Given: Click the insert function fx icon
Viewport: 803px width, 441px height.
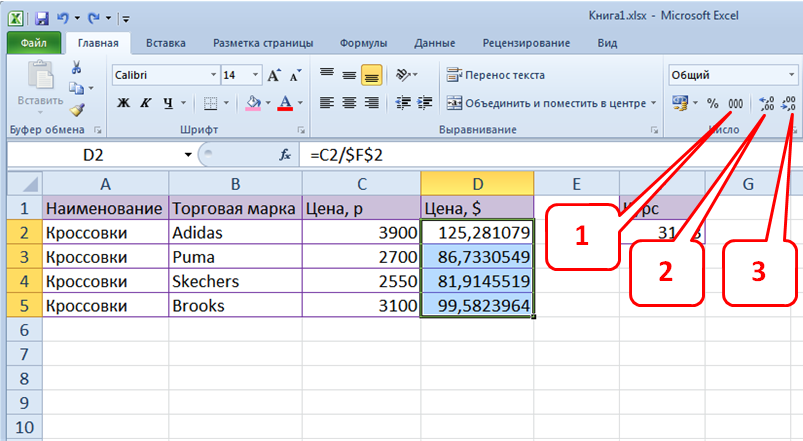Looking at the screenshot, I should pos(285,155).
